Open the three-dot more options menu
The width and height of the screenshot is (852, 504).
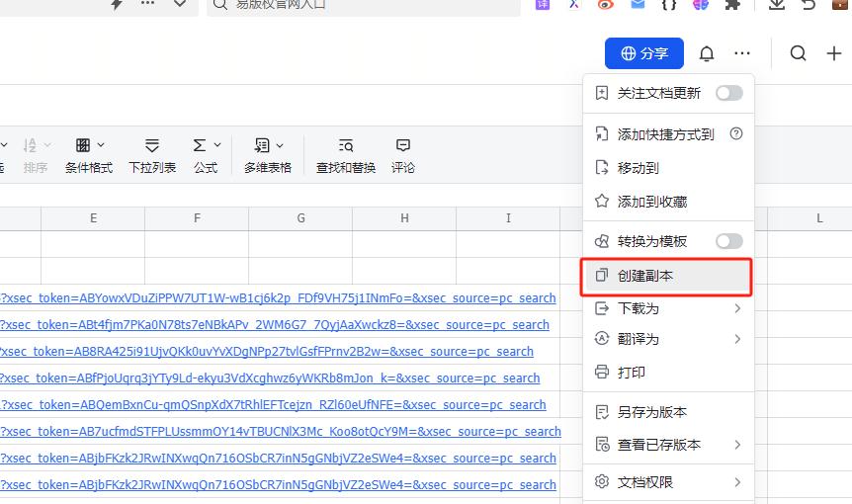click(741, 53)
